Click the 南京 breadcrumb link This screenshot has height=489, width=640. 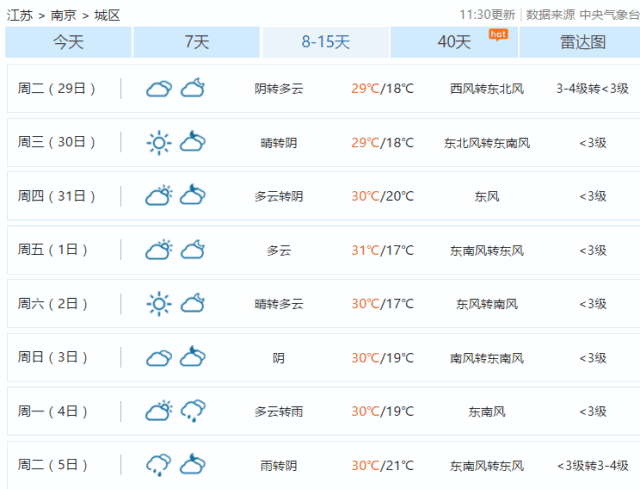[x=64, y=15]
